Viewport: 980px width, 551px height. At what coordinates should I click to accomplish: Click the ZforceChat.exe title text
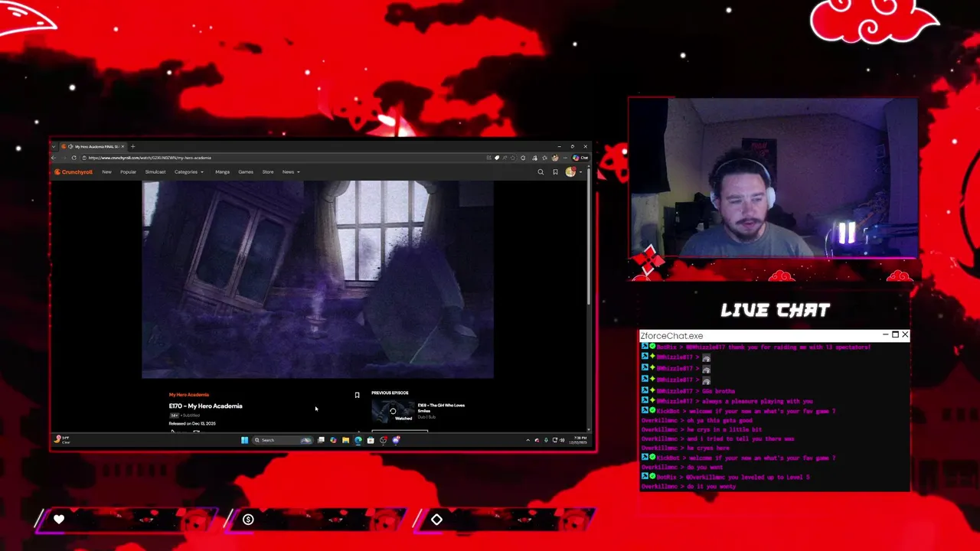coord(671,336)
